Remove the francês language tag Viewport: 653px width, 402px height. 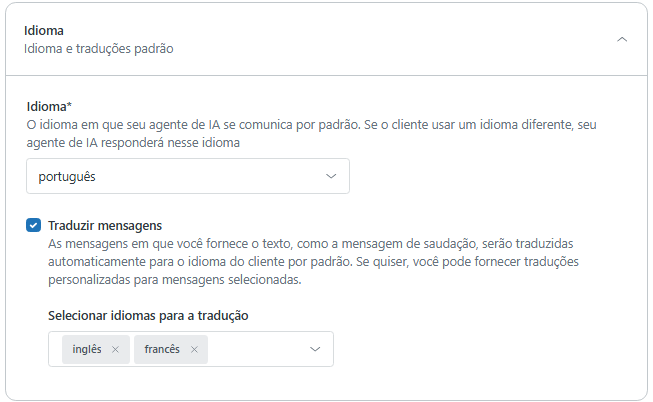[194, 350]
